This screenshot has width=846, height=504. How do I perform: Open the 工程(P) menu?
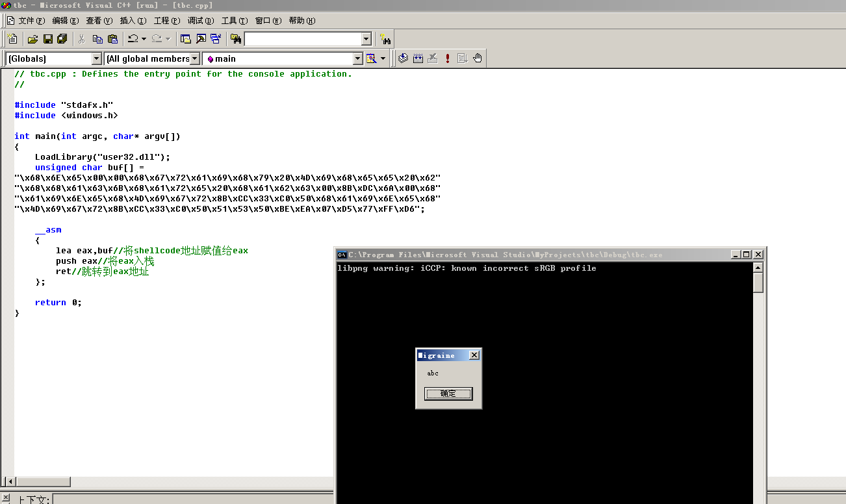167,21
